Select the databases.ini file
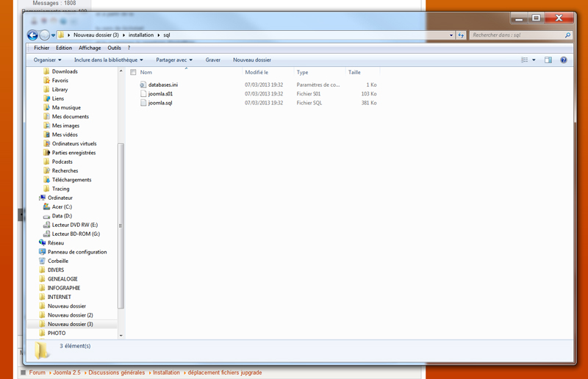Screen dimensions: 588x379 click(x=162, y=85)
